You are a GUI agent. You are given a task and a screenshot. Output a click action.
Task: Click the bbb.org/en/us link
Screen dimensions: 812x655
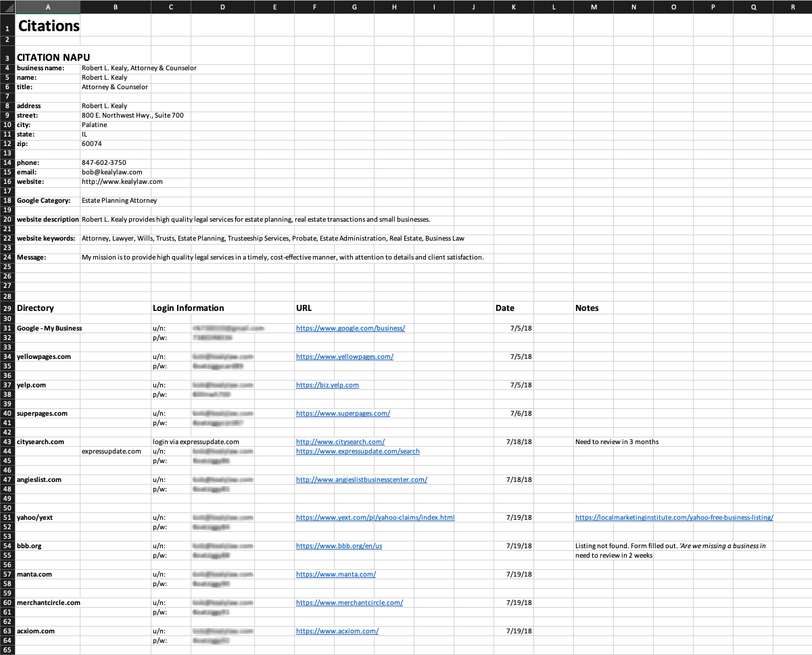tap(339, 545)
